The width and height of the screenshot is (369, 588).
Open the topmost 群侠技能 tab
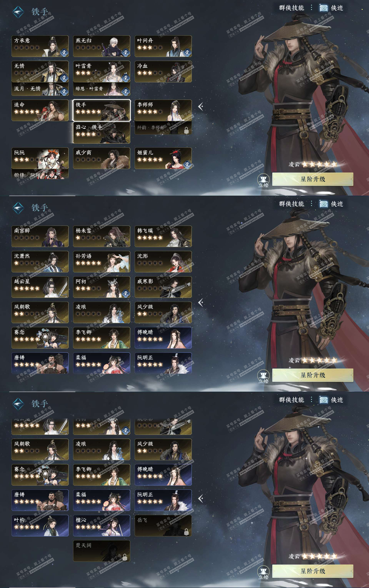[292, 8]
